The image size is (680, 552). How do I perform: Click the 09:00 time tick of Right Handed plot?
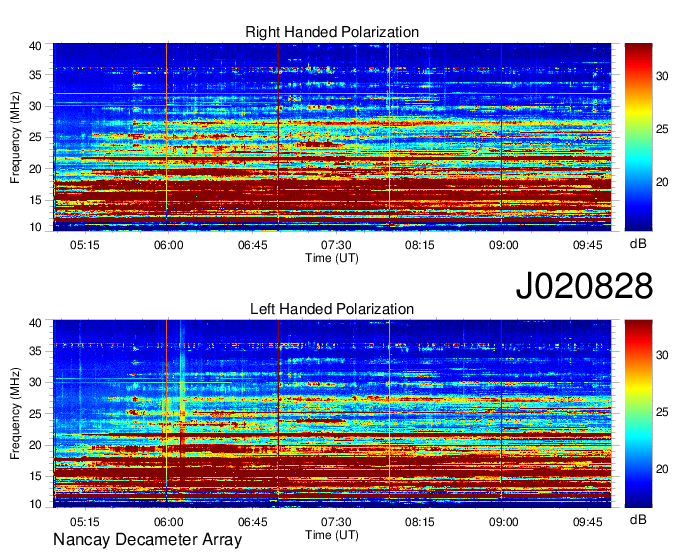point(503,245)
